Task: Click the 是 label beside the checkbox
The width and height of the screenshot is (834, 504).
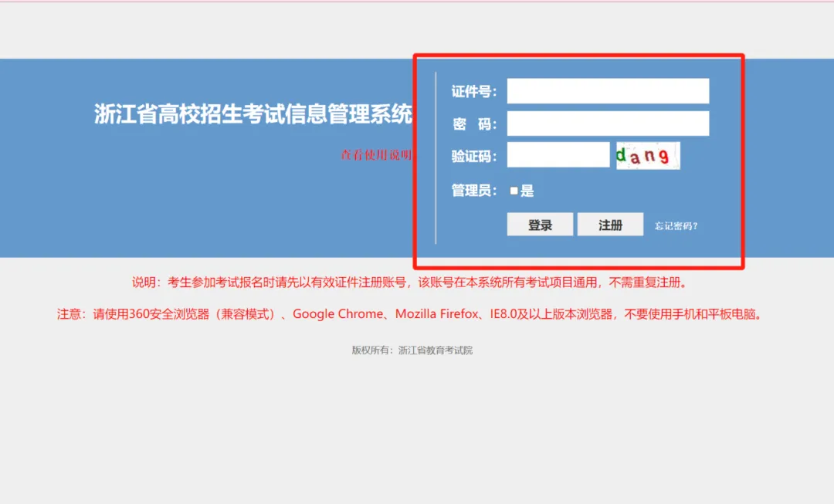Action: point(527,191)
